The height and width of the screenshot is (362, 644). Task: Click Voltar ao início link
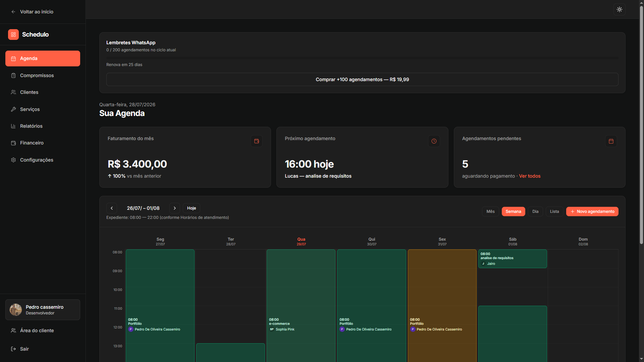(x=32, y=12)
